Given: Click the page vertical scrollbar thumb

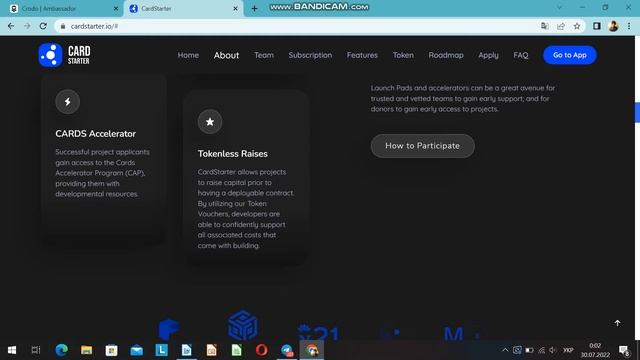Looking at the screenshot, I should coord(637,112).
